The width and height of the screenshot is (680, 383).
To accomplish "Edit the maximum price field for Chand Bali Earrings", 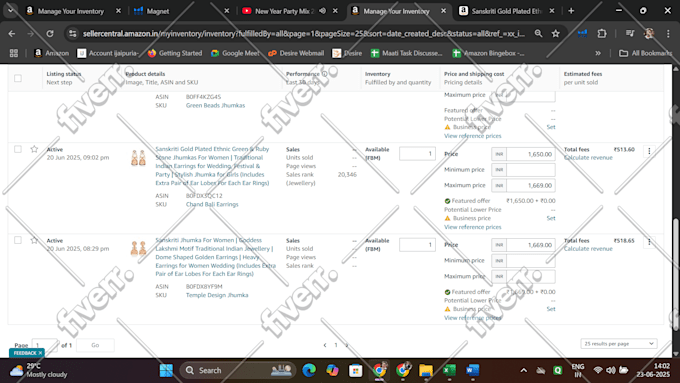I will pos(531,185).
